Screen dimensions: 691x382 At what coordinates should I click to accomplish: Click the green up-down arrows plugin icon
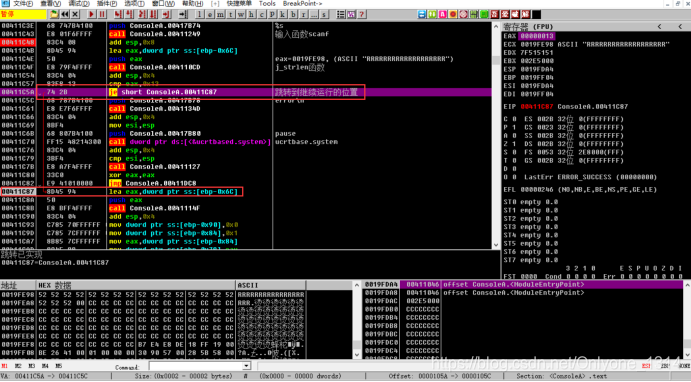(432, 15)
